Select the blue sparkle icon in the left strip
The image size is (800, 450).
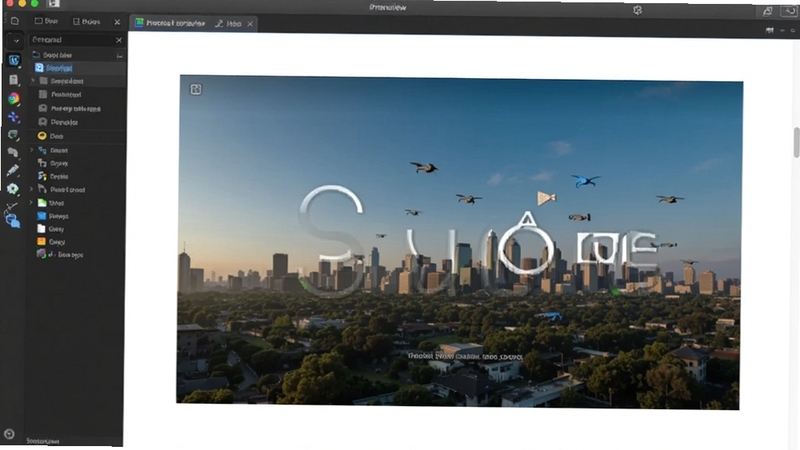click(14, 117)
